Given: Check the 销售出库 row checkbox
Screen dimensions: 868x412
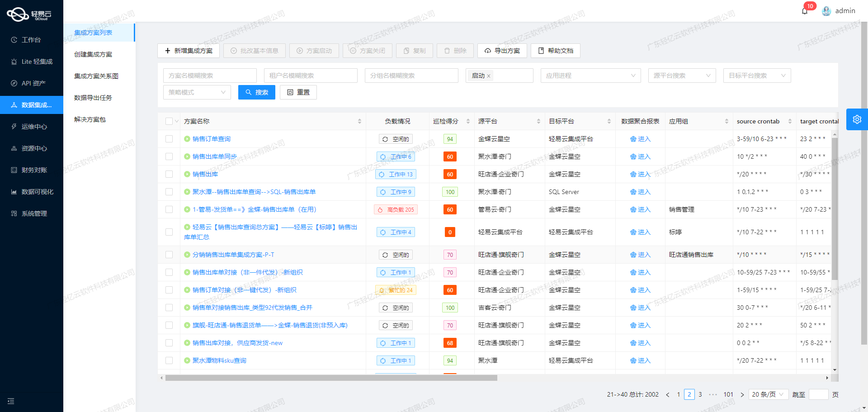Looking at the screenshot, I should point(169,174).
